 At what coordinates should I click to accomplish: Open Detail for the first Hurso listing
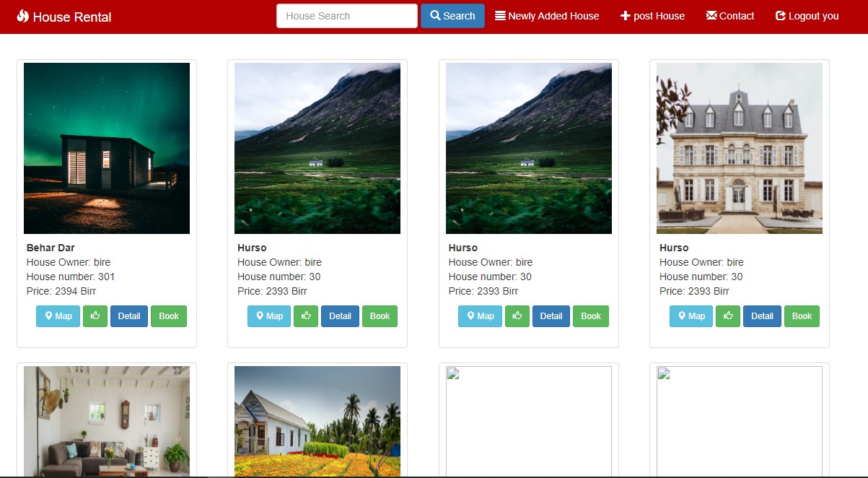tap(340, 316)
